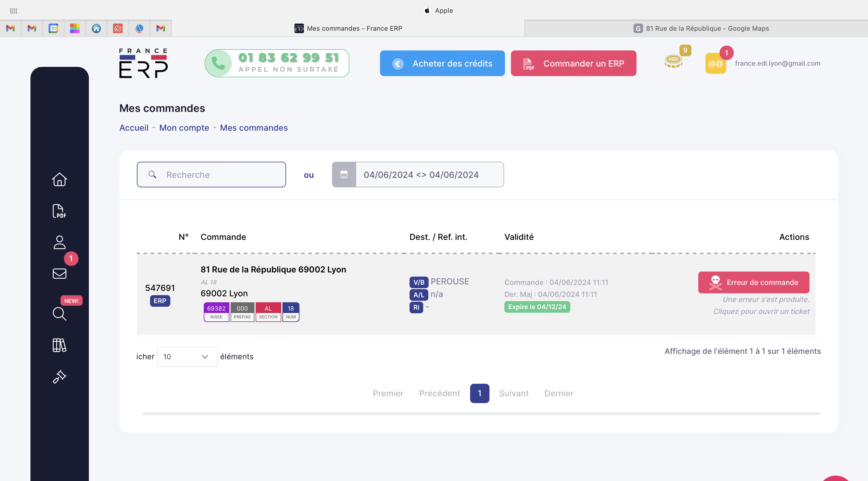The image size is (868, 481).
Task: Open the home icon in the sidebar
Action: coord(59,179)
